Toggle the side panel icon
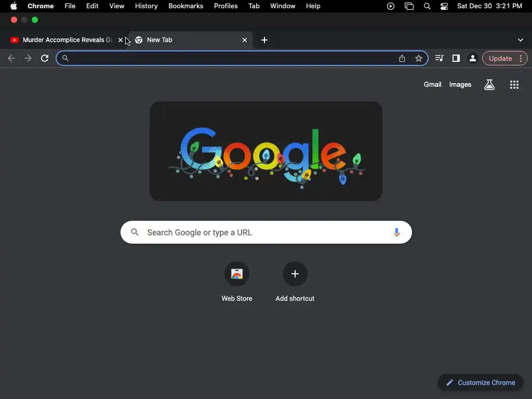 coord(456,58)
